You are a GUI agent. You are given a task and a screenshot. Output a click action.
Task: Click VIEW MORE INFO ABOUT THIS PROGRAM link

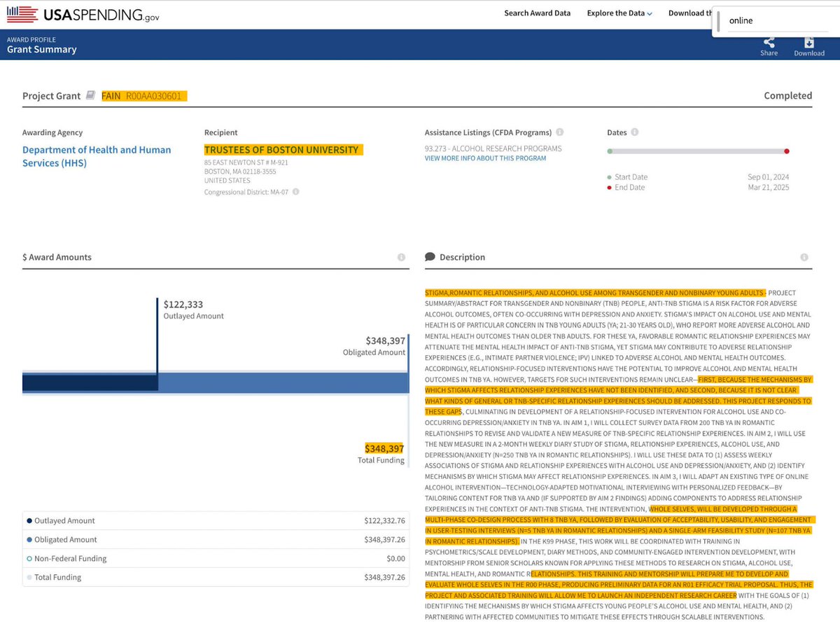click(485, 158)
